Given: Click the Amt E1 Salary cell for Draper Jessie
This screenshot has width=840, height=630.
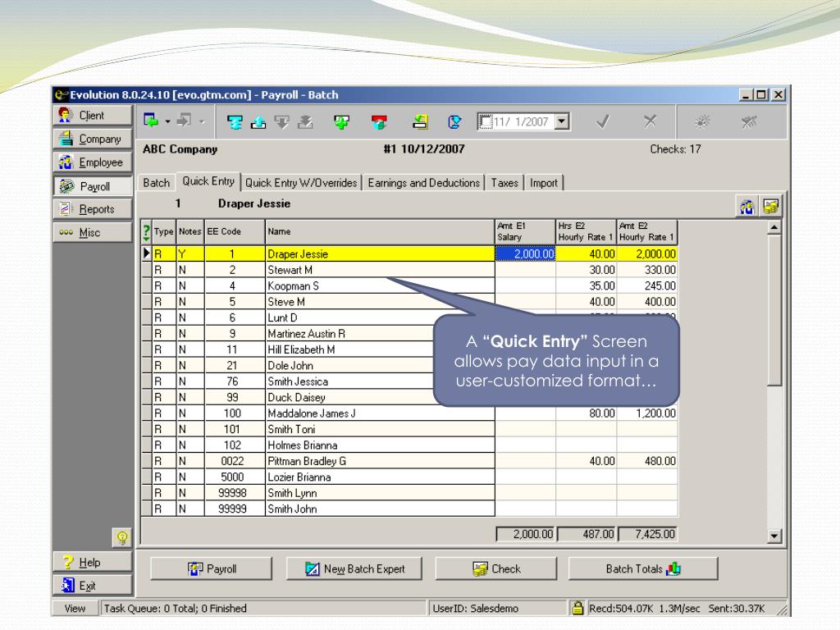Looking at the screenshot, I should (x=526, y=254).
